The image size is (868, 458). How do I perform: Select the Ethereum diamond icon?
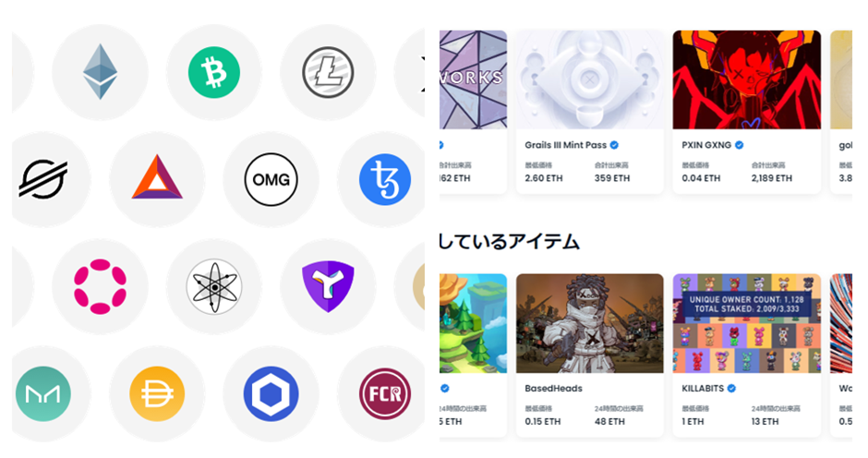point(101,72)
